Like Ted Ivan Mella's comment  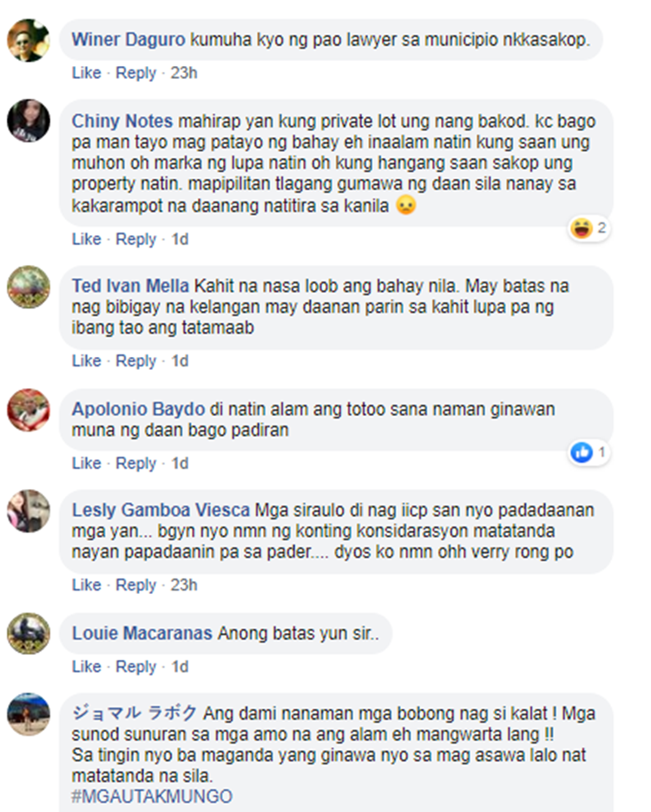click(x=87, y=361)
